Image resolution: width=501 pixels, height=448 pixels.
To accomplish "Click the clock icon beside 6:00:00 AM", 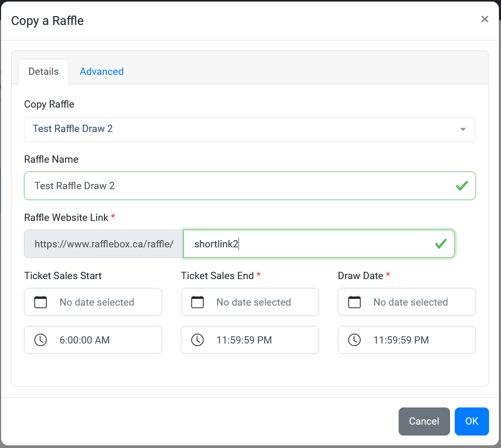I will click(x=41, y=340).
